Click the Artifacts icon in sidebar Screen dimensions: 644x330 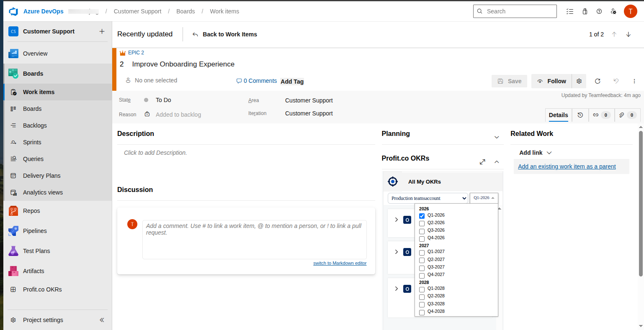(x=13, y=271)
